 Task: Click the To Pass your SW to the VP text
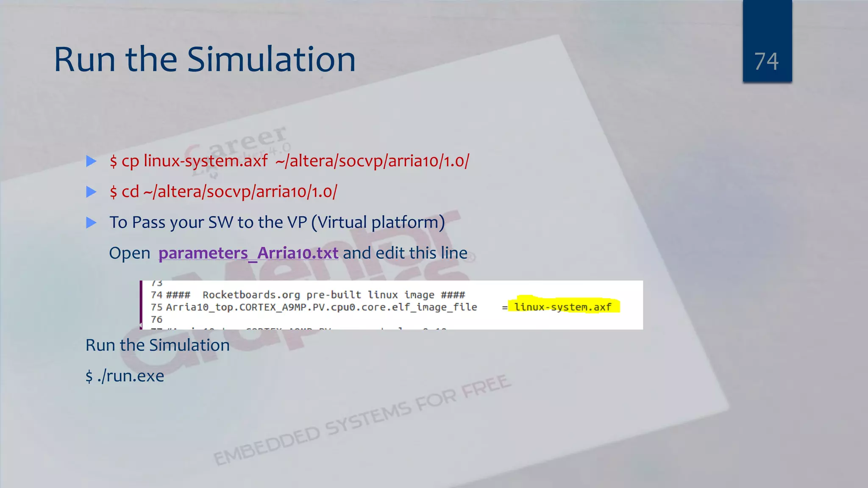pos(277,222)
